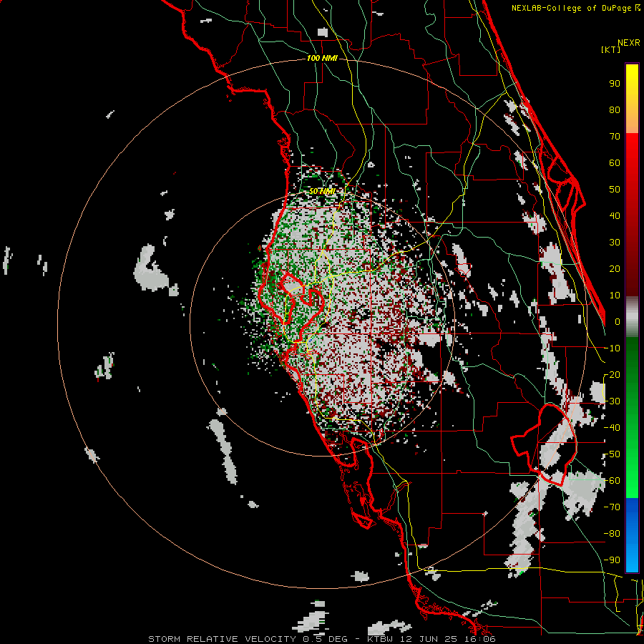This screenshot has height=644, width=644.
Task: Click the NEXR label above the color scale
Action: (x=629, y=43)
